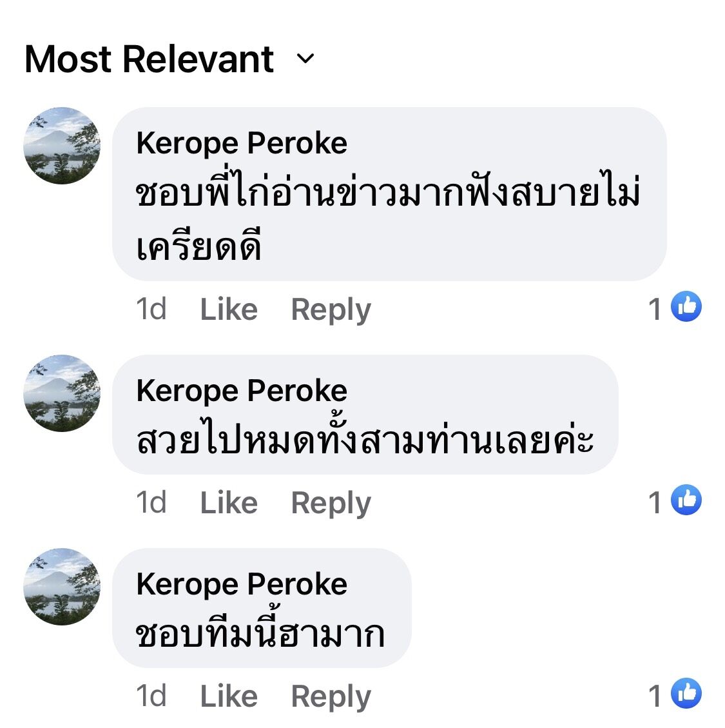Open Kerope Peroke's profile picture on the top comment
This screenshot has height=728, width=725.
coord(63,144)
